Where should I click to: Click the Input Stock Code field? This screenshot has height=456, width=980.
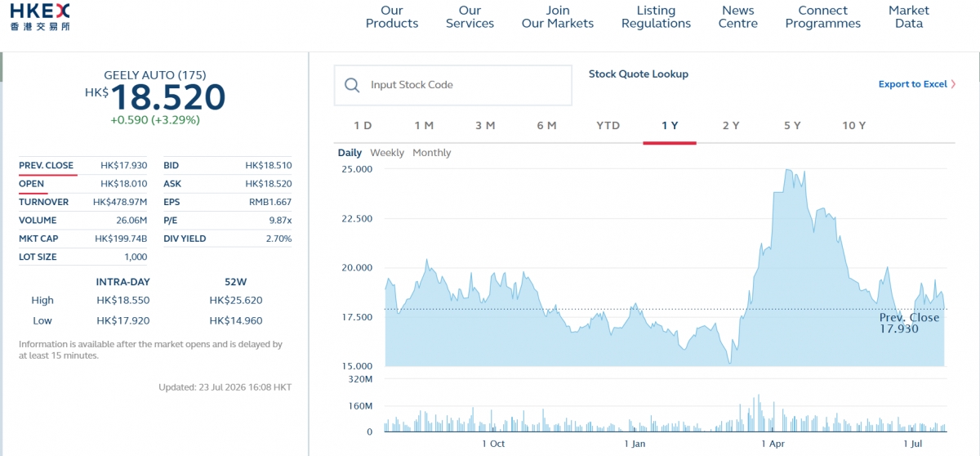(453, 85)
